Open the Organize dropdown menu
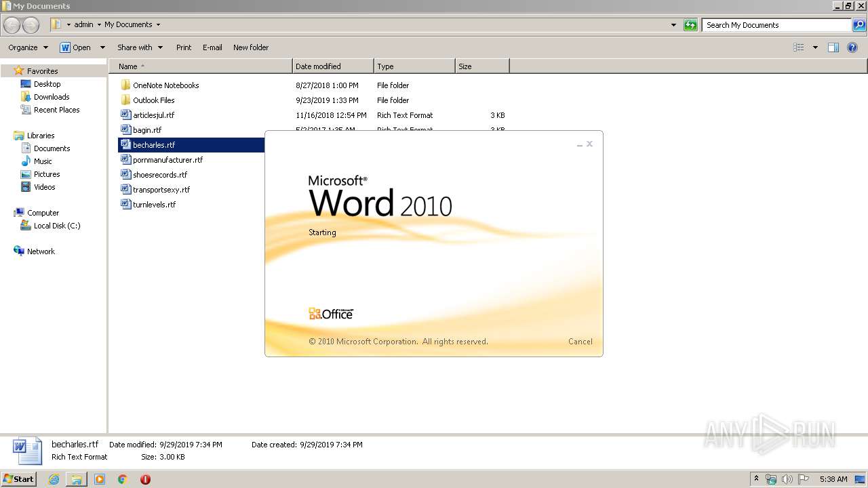The image size is (868, 488). point(28,47)
